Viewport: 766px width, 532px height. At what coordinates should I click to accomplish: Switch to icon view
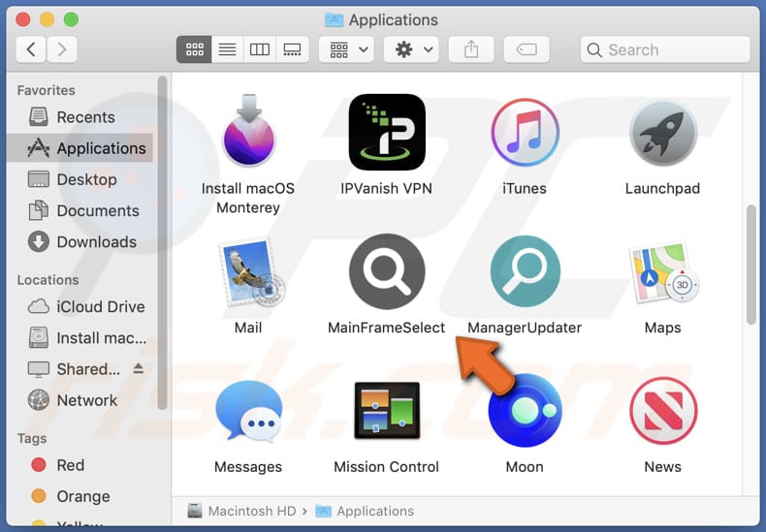coord(194,49)
